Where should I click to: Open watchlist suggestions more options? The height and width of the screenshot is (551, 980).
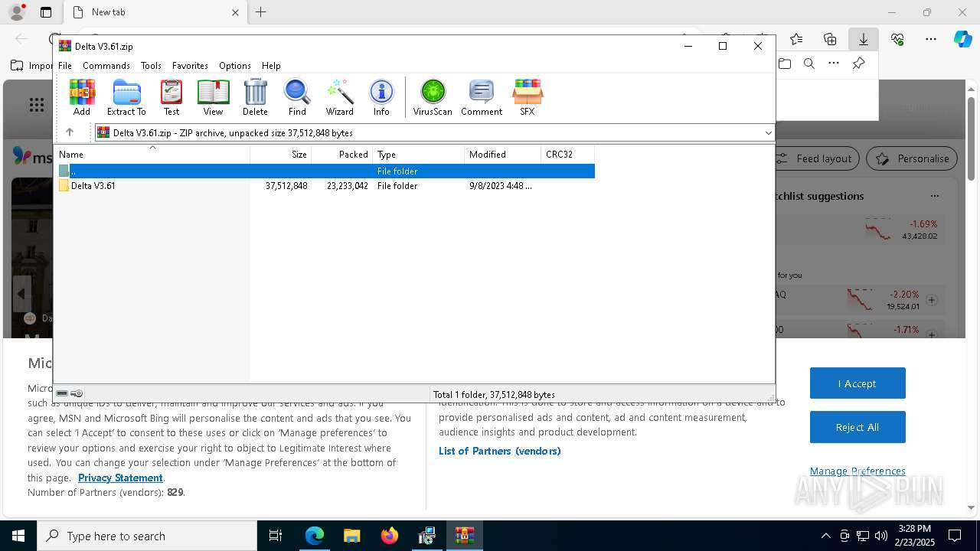pyautogui.click(x=935, y=196)
